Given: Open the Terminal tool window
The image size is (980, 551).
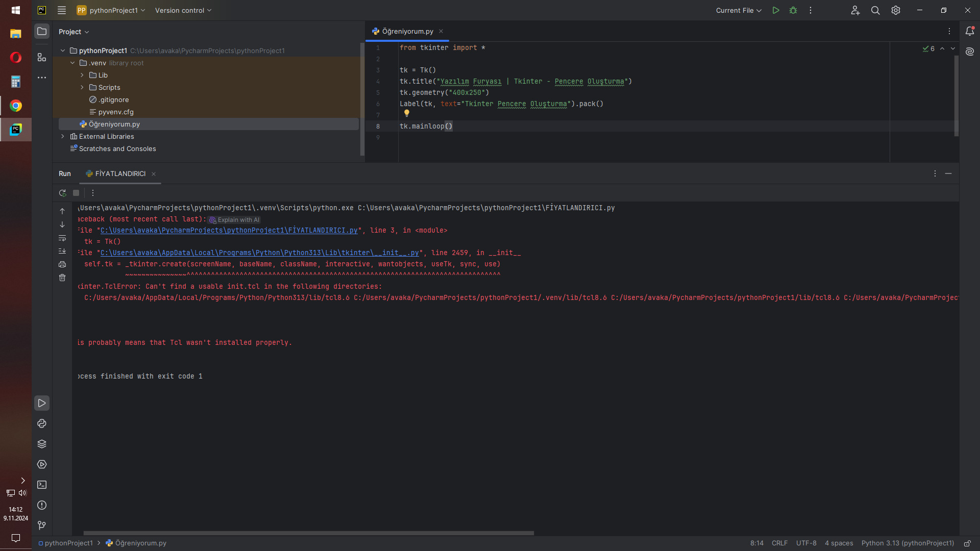Looking at the screenshot, I should (x=42, y=485).
